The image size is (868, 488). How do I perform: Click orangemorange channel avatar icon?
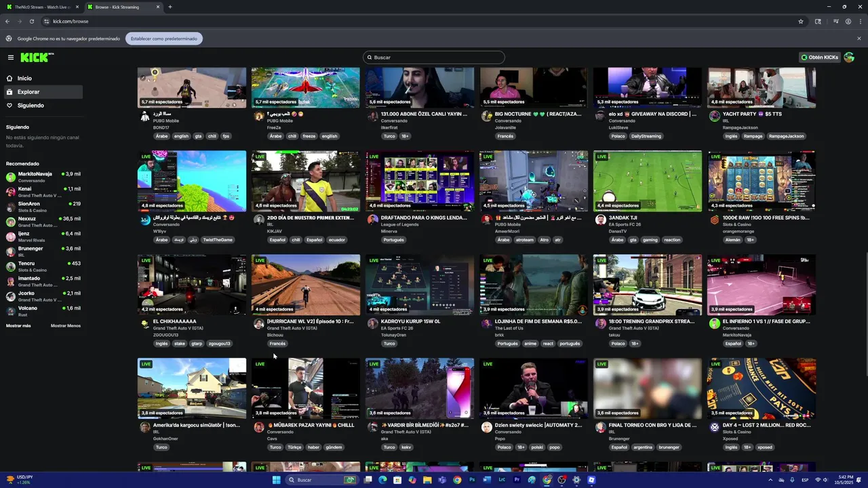pyautogui.click(x=714, y=220)
